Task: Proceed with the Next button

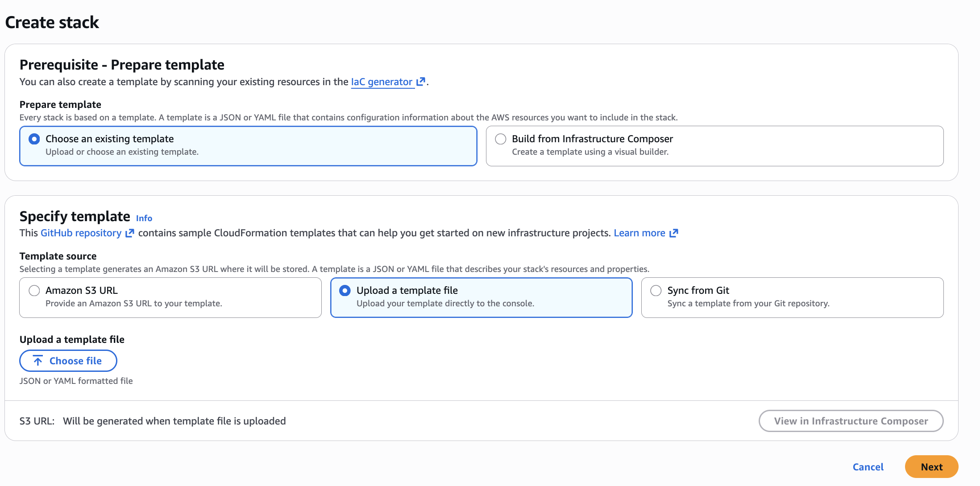Action: (x=932, y=467)
